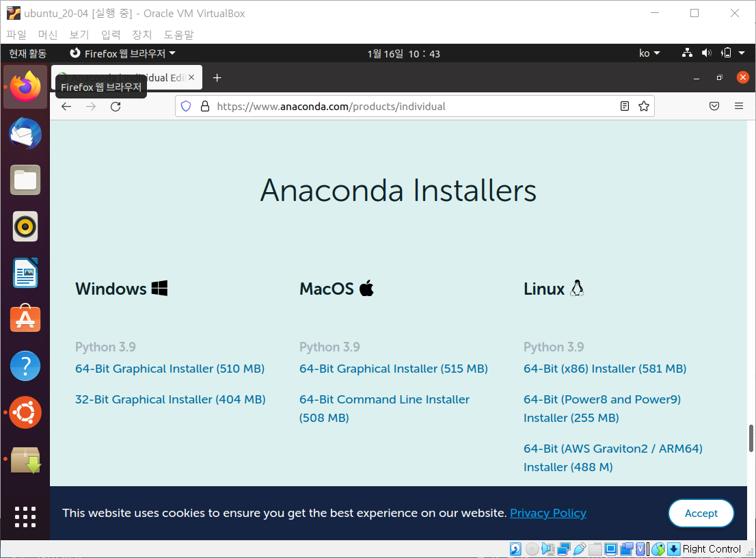Launch Thunderbird mail from the dock
The width and height of the screenshot is (756, 558).
point(25,133)
